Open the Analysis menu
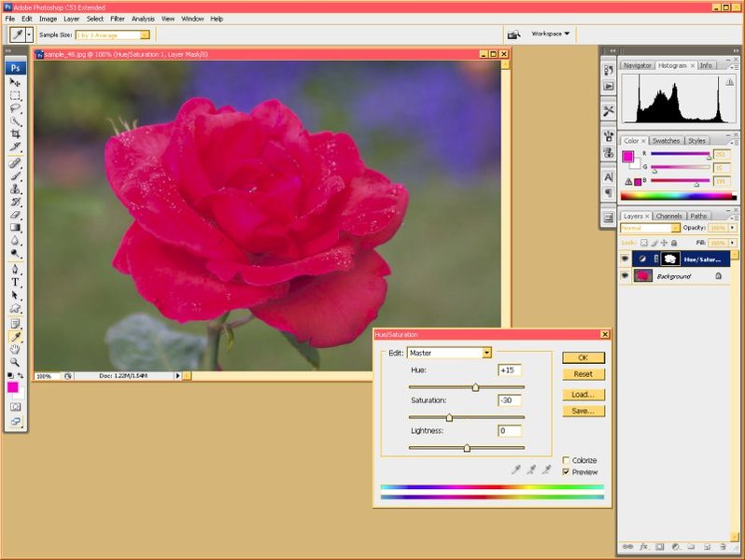Screen dimensions: 745x560 [143, 19]
